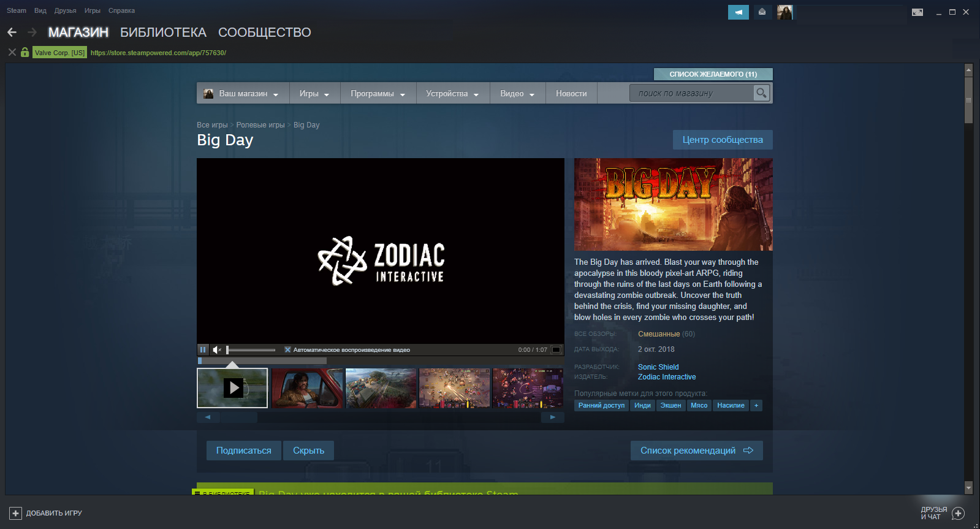Image resolution: width=980 pixels, height=529 pixels.
Task: Switch to the БИБЛИОТЕКА section
Action: point(163,32)
